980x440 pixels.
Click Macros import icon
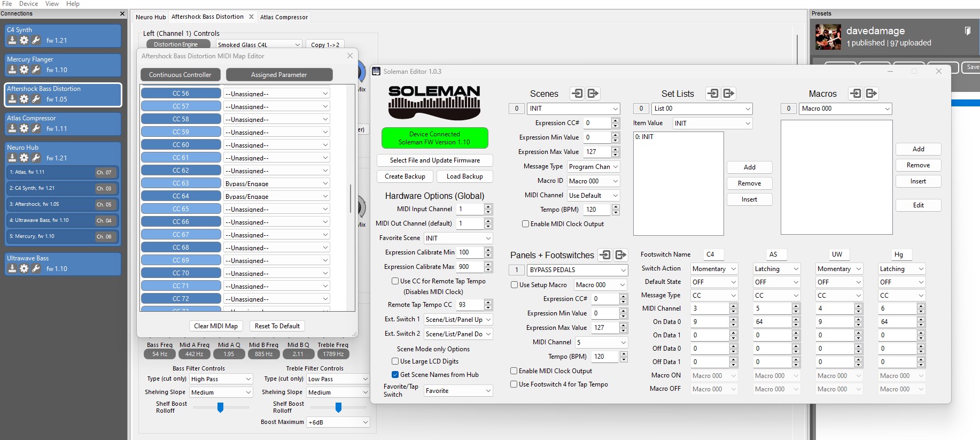855,94
